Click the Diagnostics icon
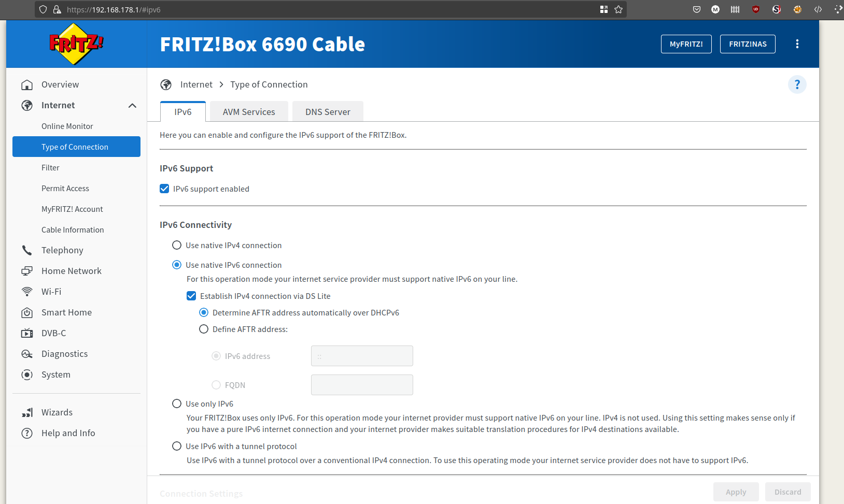This screenshot has width=844, height=504. 27,354
